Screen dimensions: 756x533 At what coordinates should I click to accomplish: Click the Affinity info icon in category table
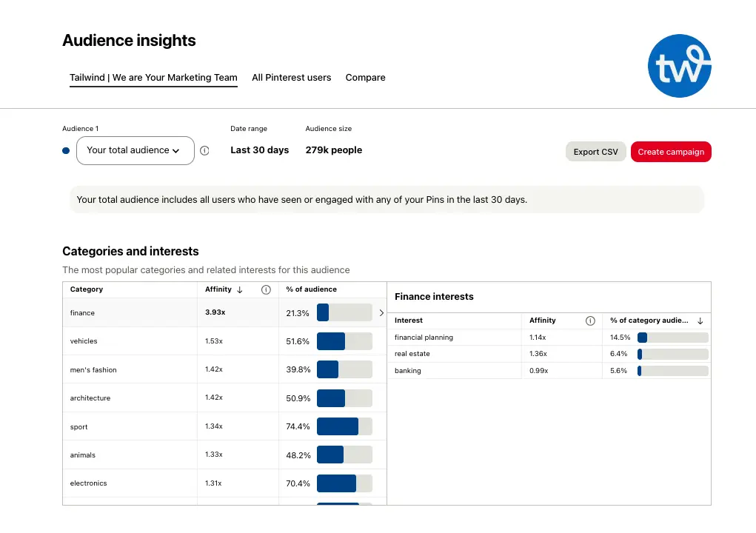pyautogui.click(x=267, y=289)
